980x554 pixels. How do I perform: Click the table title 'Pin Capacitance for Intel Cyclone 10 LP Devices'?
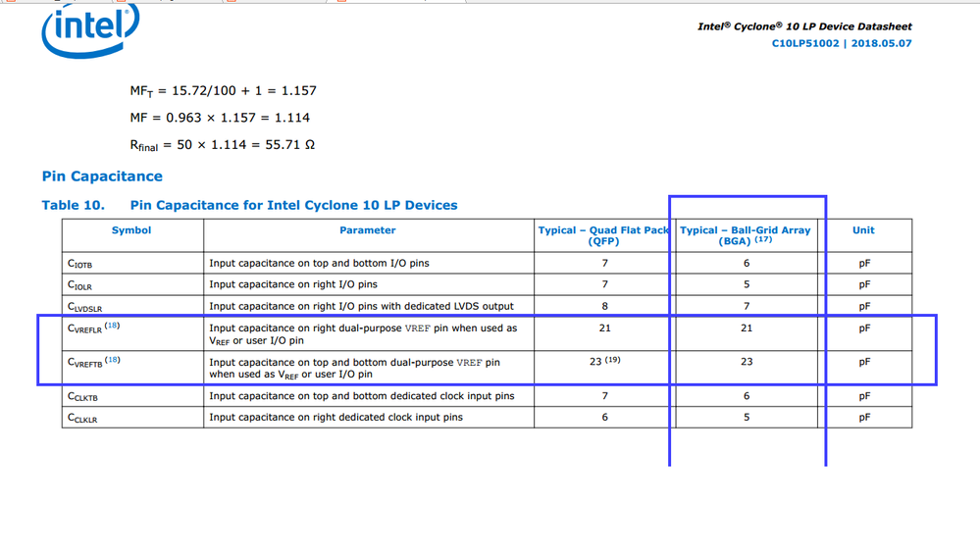293,206
